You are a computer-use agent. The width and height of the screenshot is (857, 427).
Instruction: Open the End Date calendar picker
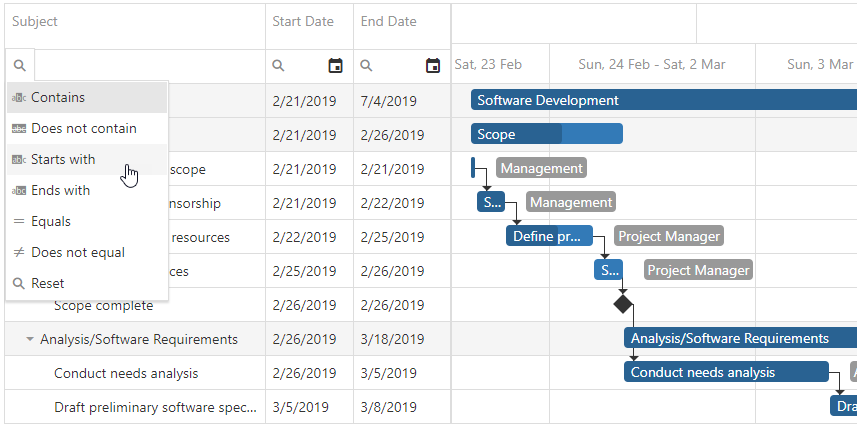tap(433, 66)
